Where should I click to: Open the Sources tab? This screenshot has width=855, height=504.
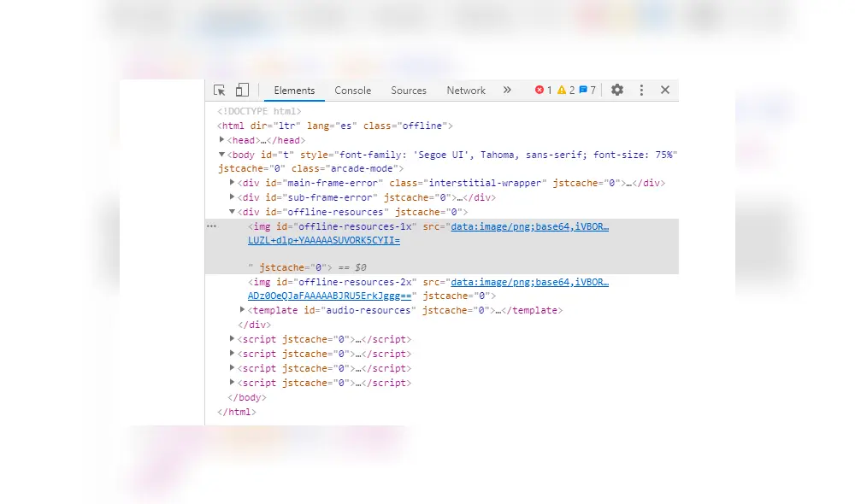pos(409,91)
